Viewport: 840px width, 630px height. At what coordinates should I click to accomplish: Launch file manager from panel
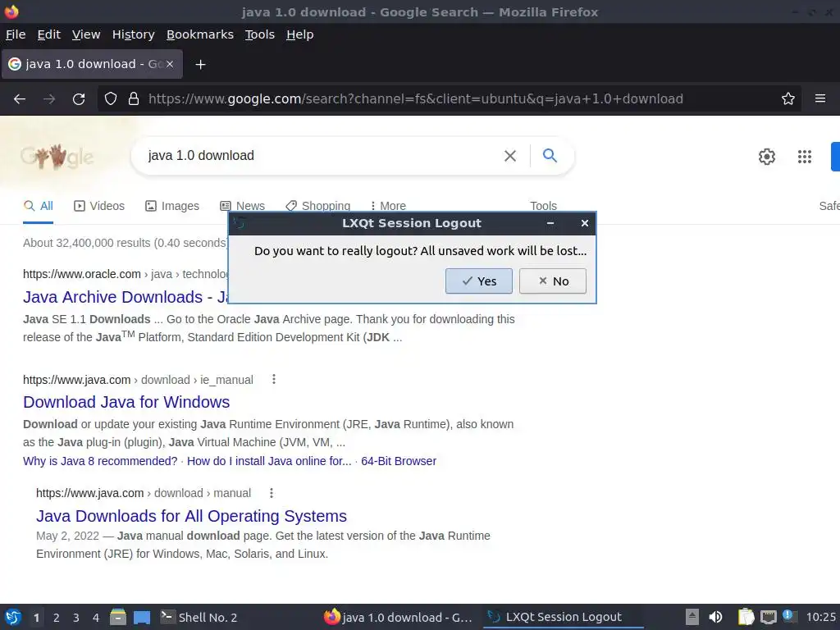click(118, 617)
